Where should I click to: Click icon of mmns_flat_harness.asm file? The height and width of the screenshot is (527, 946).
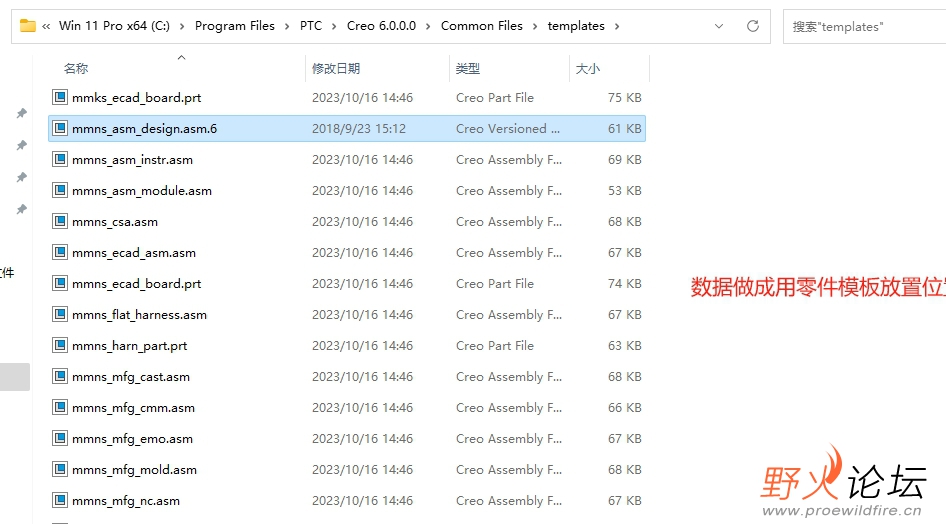(60, 314)
